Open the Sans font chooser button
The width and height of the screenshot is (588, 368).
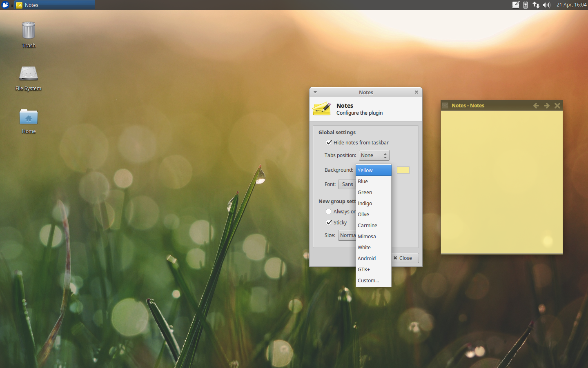click(x=348, y=184)
